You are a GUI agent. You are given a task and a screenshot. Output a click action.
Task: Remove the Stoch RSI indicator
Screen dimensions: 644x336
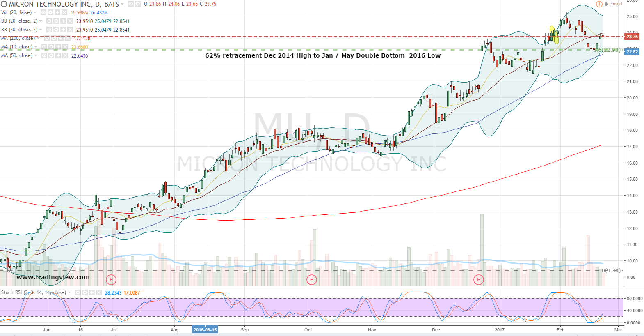99,292
